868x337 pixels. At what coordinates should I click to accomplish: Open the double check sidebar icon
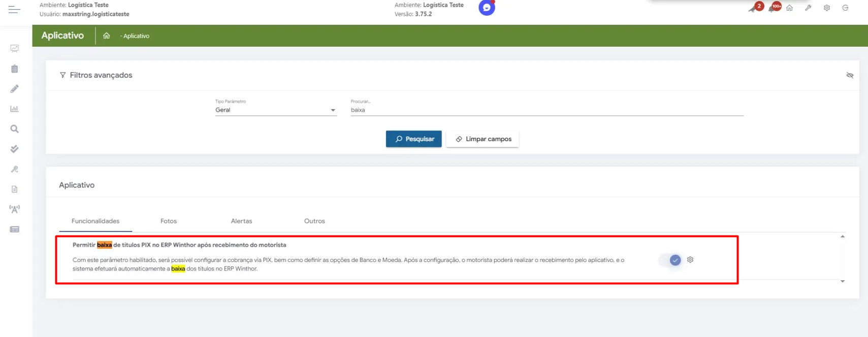[15, 149]
